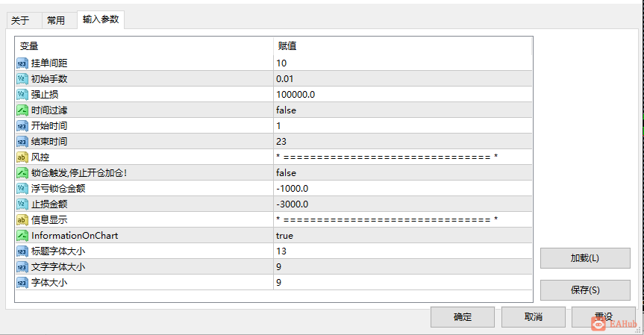644x335 pixels.
Task: Click the integer icon beside 挂单间距
Action: click(22, 63)
